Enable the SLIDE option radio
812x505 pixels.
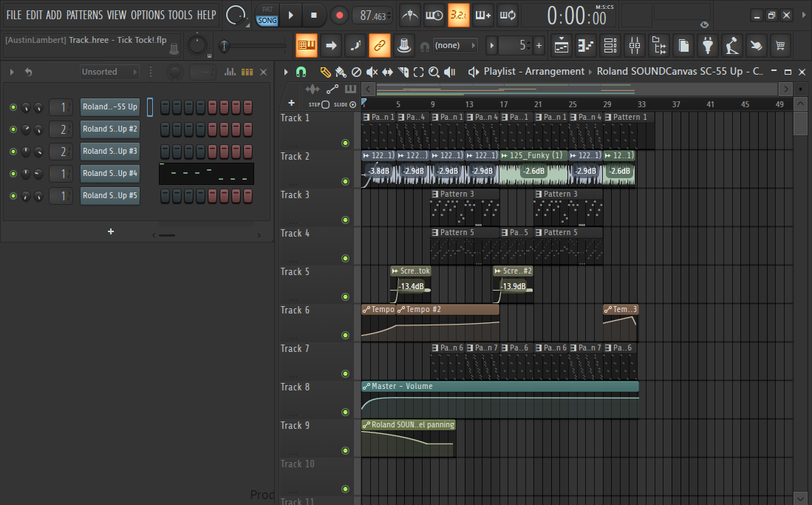pyautogui.click(x=352, y=104)
